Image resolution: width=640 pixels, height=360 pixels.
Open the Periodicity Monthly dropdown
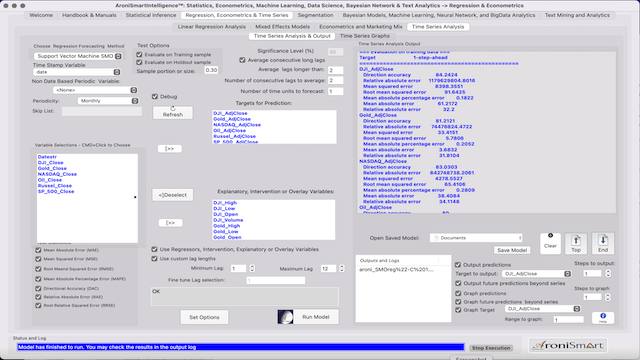click(x=108, y=101)
